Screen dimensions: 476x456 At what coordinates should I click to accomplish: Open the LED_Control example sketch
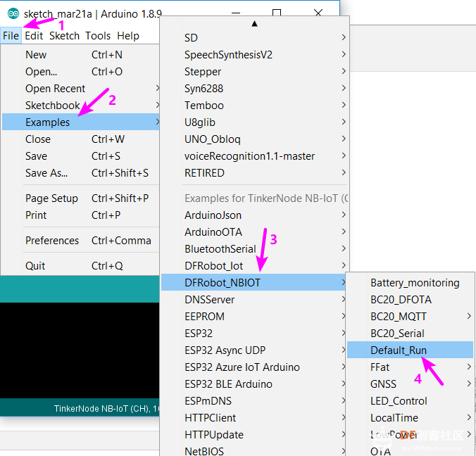(410, 401)
